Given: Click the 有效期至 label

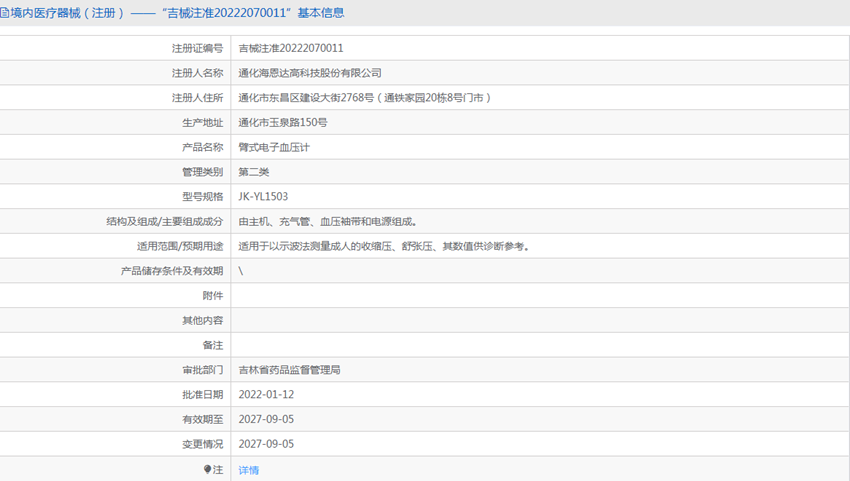Looking at the screenshot, I should 203,419.
